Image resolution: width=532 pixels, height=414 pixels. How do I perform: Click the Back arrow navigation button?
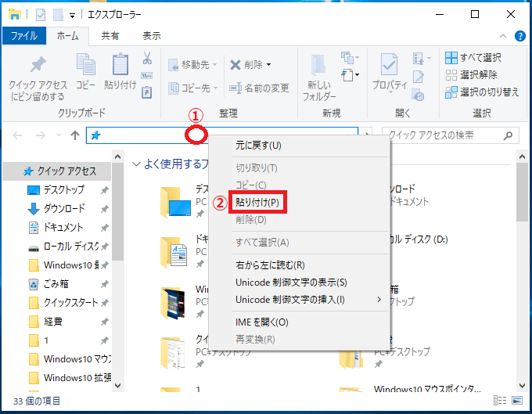(x=17, y=135)
